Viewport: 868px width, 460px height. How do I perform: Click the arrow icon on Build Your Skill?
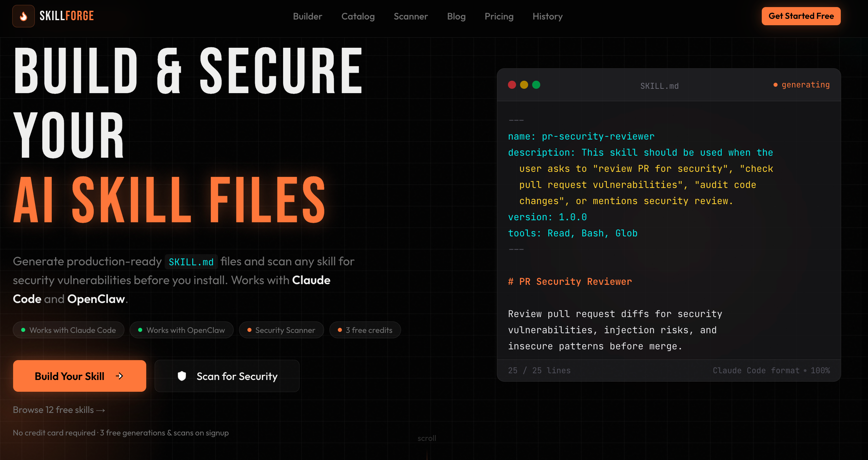(x=119, y=376)
